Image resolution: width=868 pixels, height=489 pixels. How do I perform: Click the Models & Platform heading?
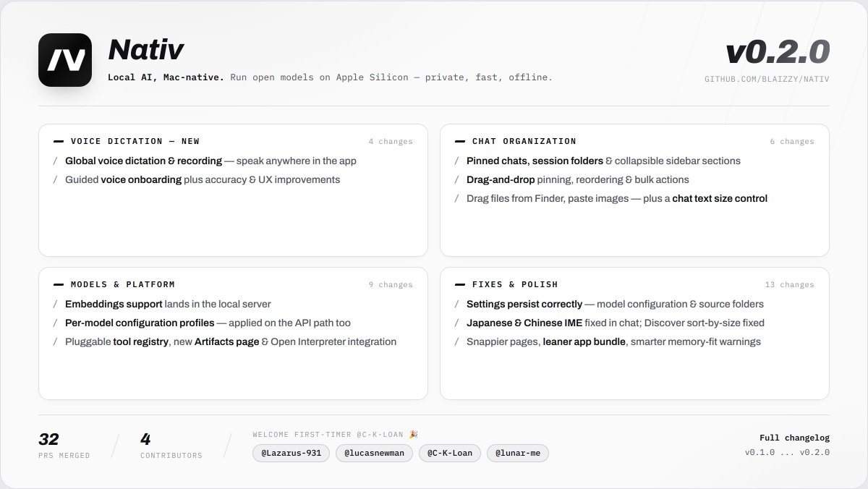point(123,284)
